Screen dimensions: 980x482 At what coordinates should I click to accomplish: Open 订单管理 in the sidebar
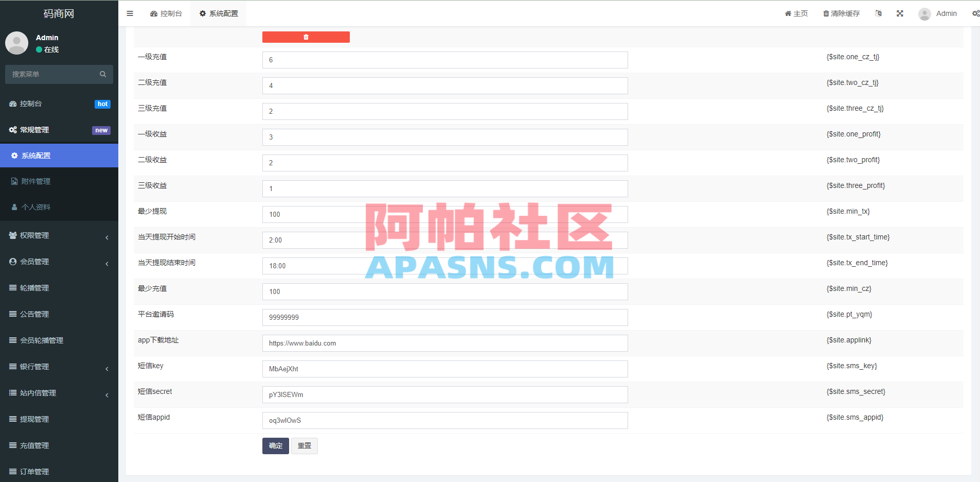coord(59,472)
